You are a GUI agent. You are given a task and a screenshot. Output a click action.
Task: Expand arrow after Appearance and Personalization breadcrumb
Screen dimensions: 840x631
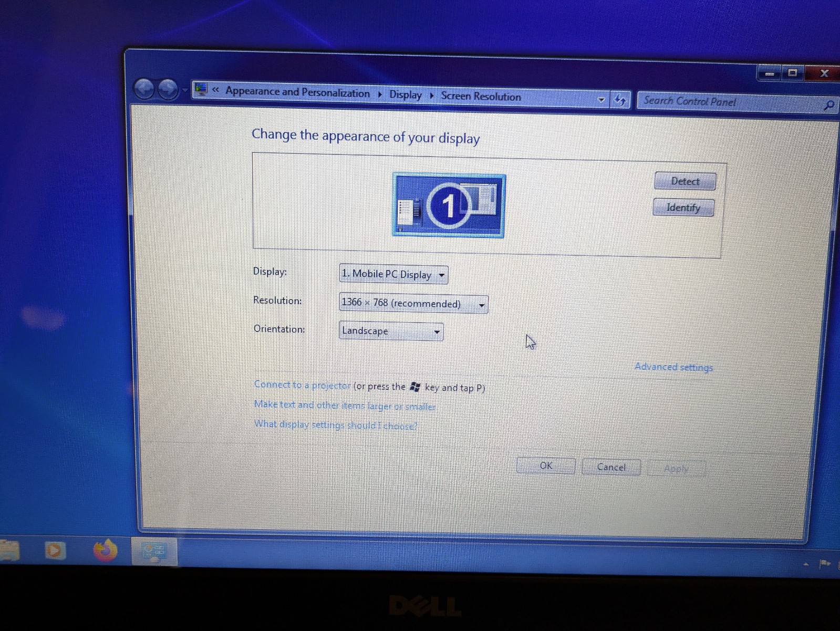click(380, 94)
